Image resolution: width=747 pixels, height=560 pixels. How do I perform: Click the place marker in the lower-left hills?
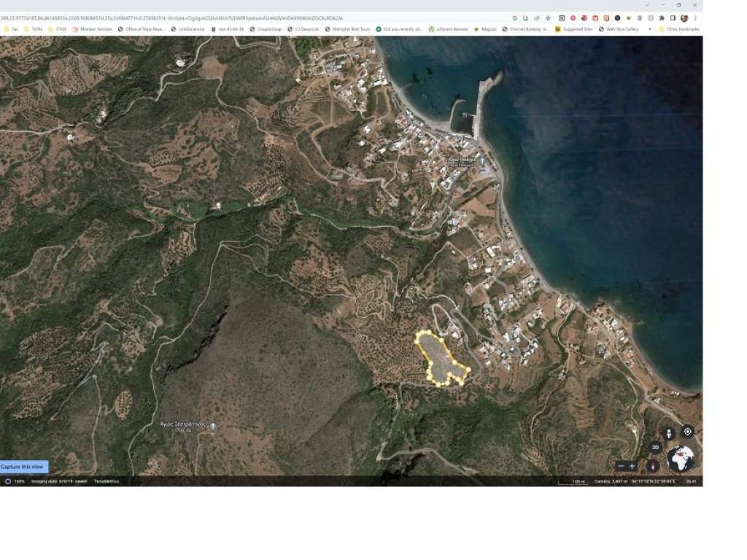tap(212, 426)
